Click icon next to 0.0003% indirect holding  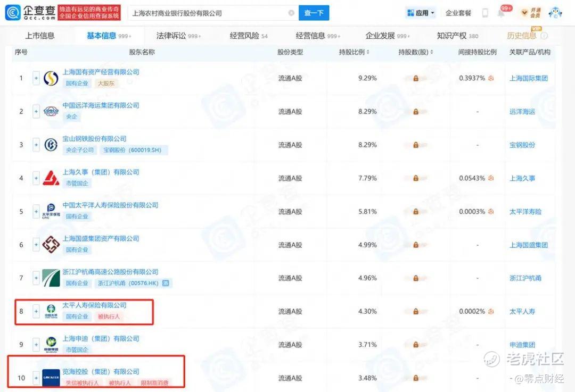pyautogui.click(x=491, y=211)
